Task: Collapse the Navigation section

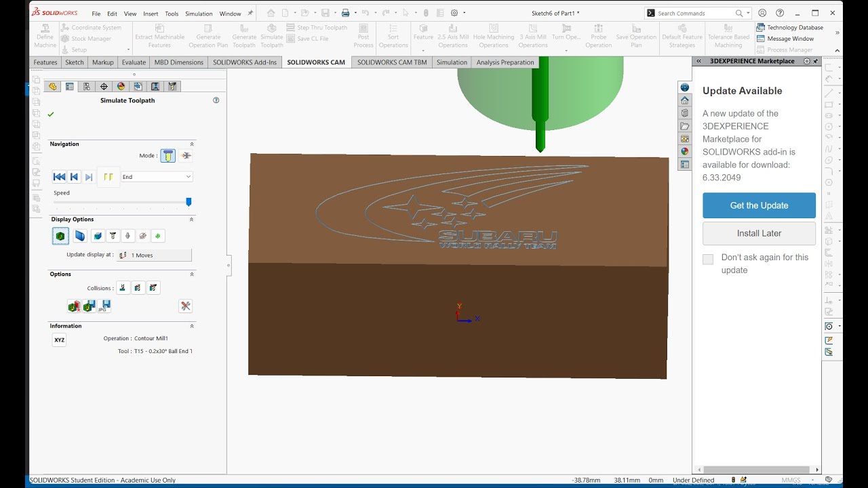Action: pos(191,144)
